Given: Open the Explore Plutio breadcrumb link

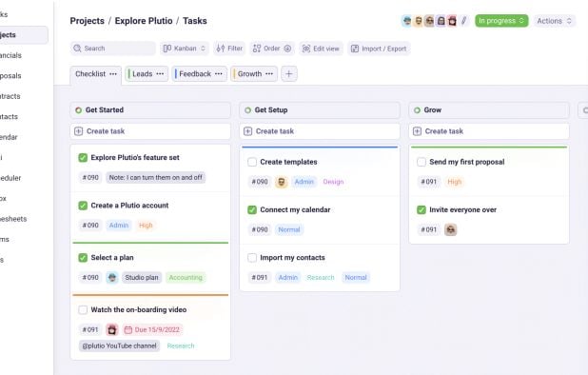Looking at the screenshot, I should click(x=144, y=21).
